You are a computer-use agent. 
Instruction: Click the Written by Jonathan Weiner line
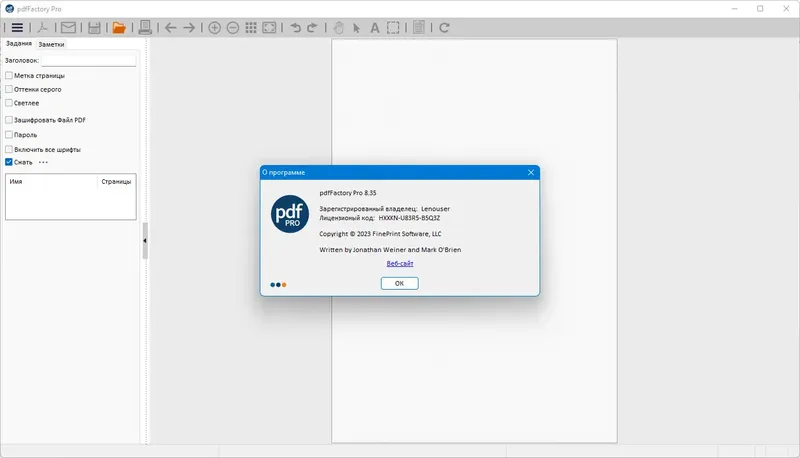390,250
